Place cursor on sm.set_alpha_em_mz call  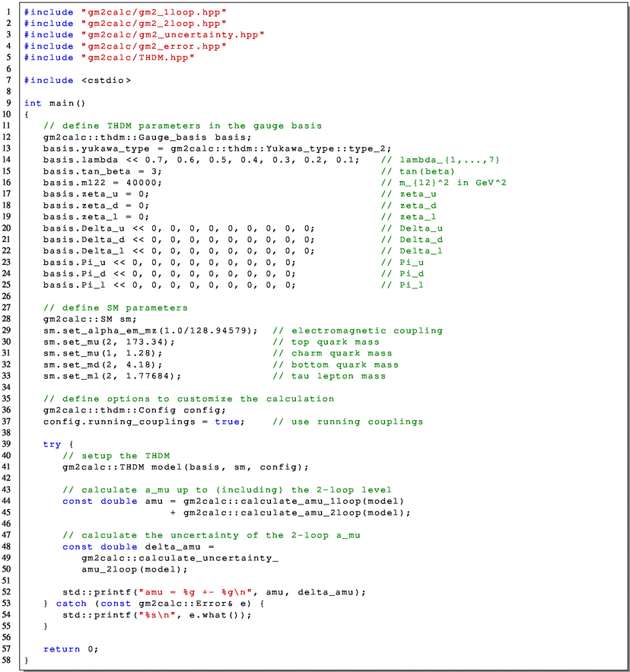(x=150, y=330)
